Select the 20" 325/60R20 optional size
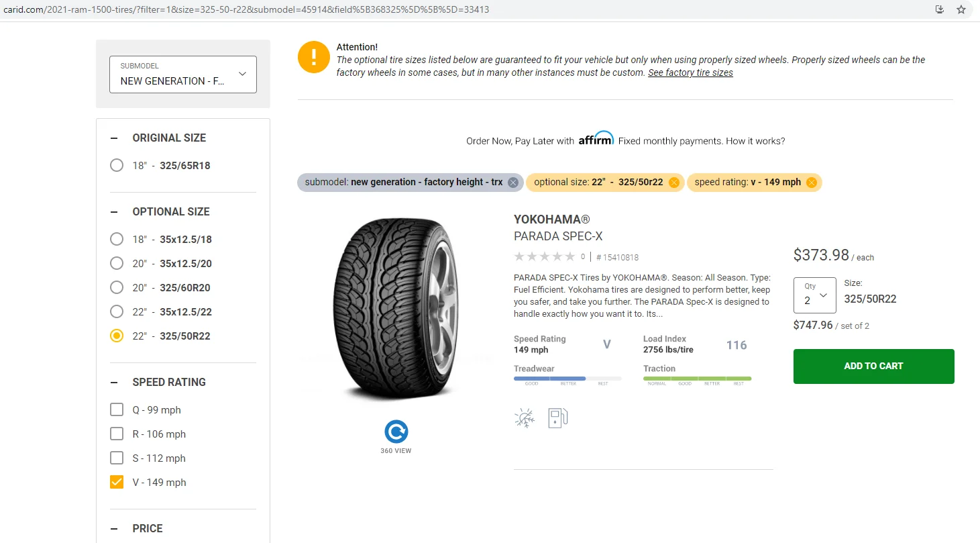This screenshot has width=980, height=543. pos(117,288)
